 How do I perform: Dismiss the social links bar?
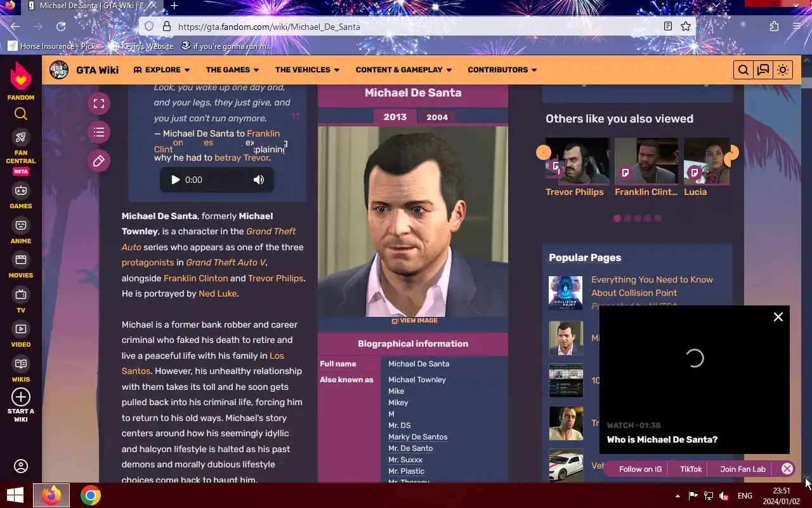coord(787,469)
